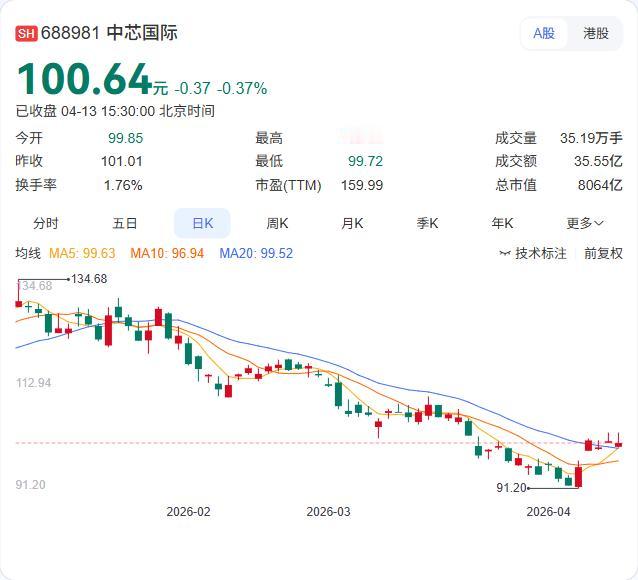The height and width of the screenshot is (580, 638).
Task: Click the 今开 value 99.85
Action: click(125, 138)
